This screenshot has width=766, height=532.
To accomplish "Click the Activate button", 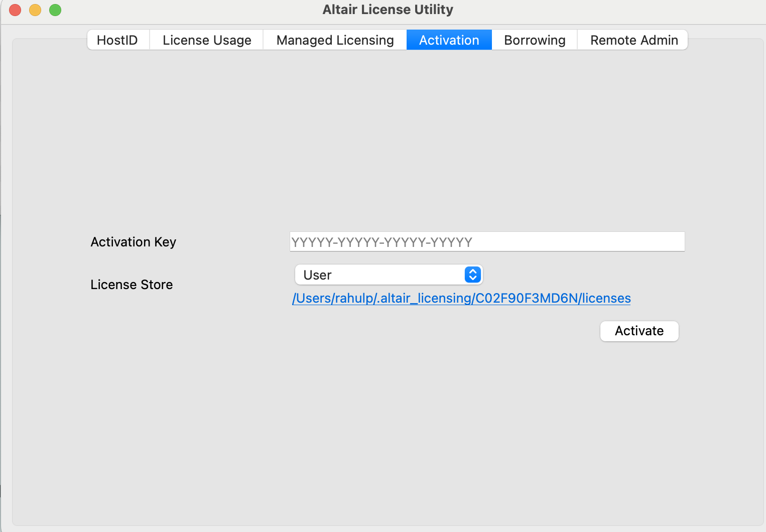I will (639, 331).
